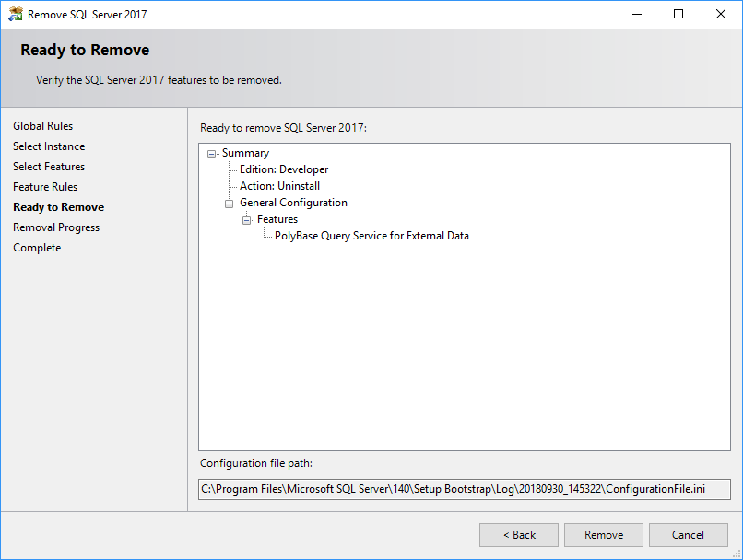Collapse the Features tree node
This screenshot has height=560, width=743.
tap(245, 219)
